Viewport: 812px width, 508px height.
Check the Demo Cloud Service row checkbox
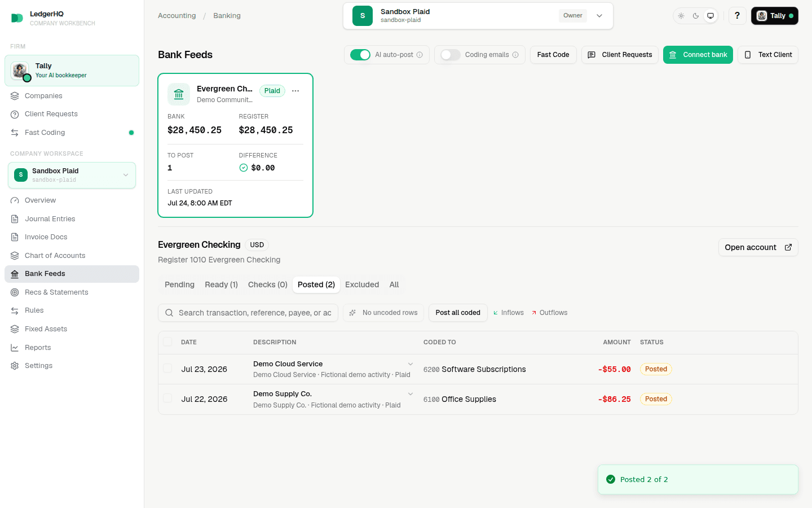point(167,368)
